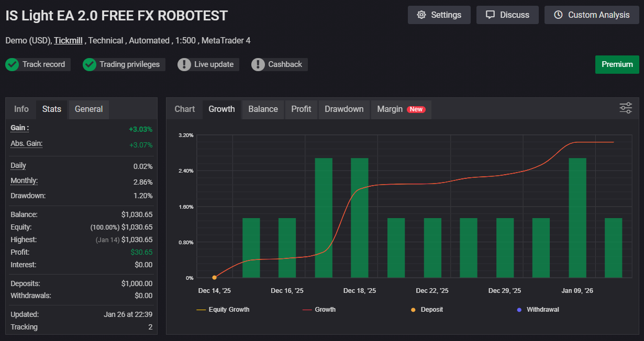
Task: Click the speech bubble Discuss icon
Action: 490,15
